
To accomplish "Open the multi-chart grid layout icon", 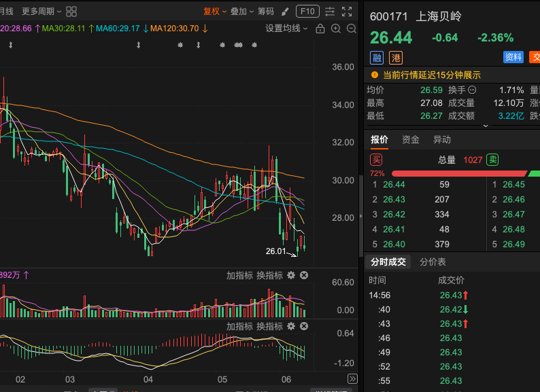I will point(71,12).
